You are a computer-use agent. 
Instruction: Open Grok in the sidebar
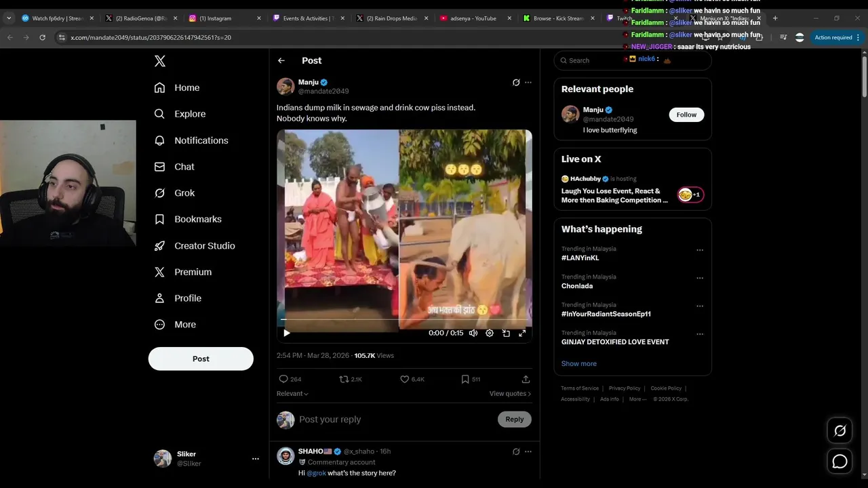coord(174,193)
